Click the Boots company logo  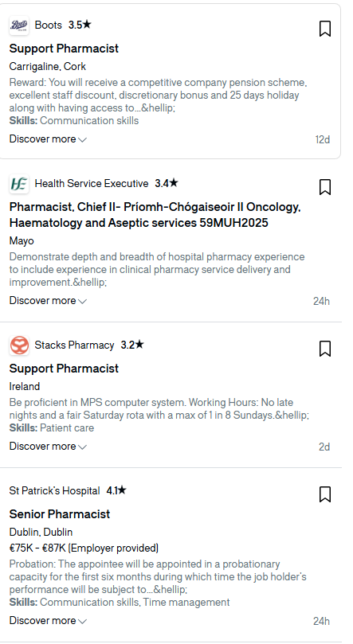19,25
